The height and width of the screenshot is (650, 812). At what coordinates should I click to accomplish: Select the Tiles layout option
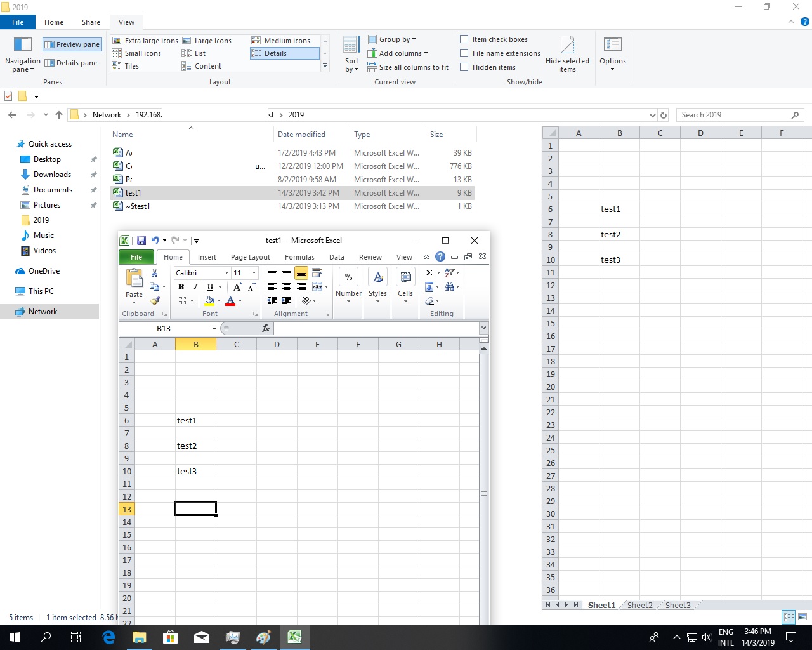pos(126,66)
